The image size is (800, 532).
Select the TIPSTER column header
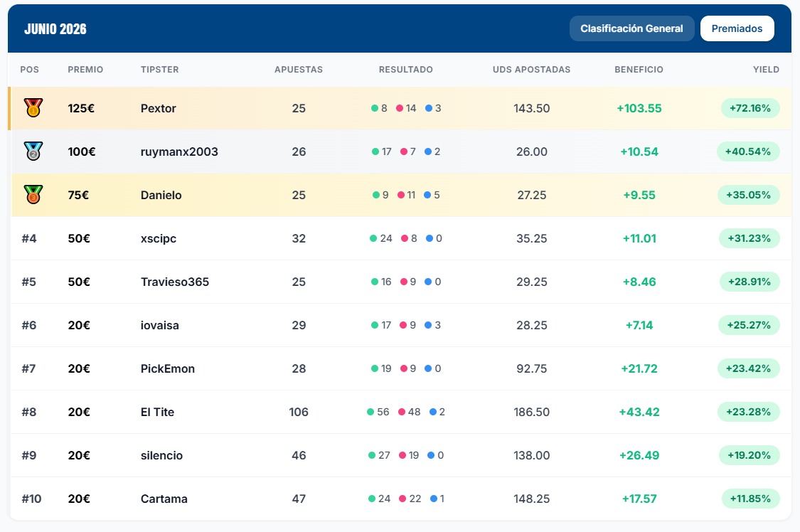160,70
